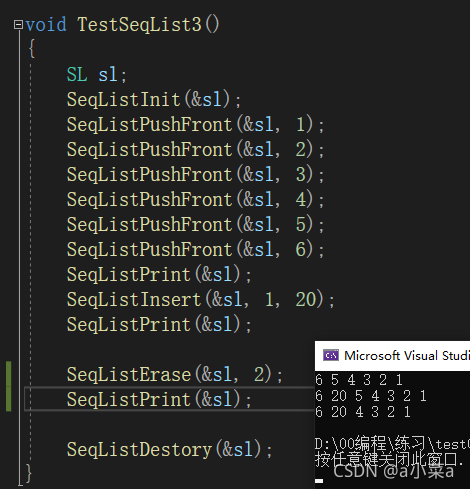Click the console output line 6 5 4 3 2 1
The image size is (470, 489).
359,380
